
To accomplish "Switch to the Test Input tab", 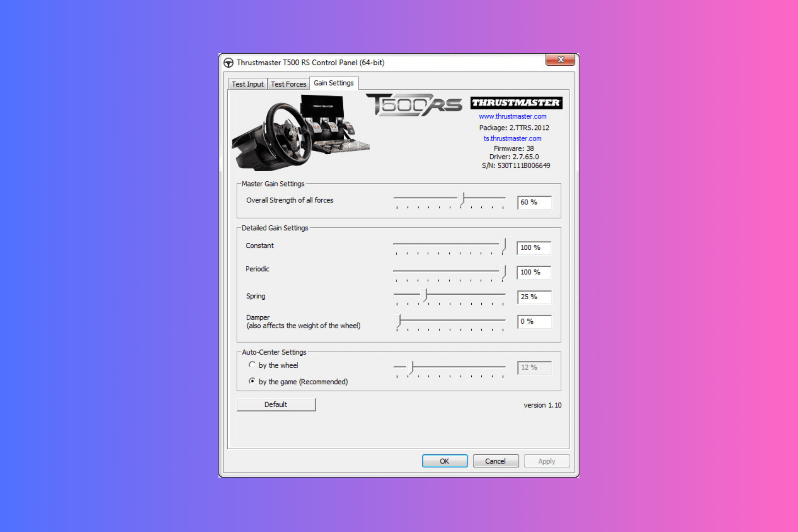I will pyautogui.click(x=247, y=84).
